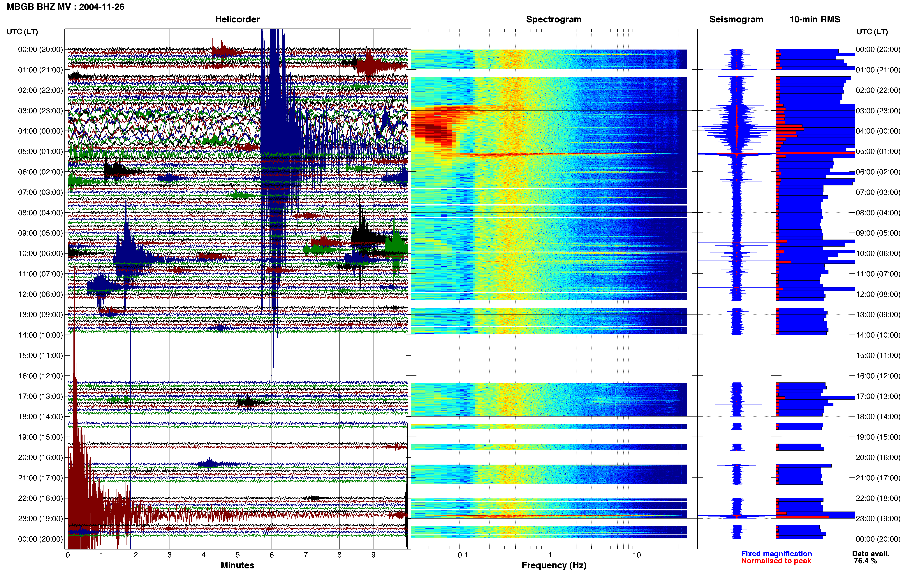Click Minutes axis tick label 5
This screenshot has width=924, height=578.
tap(238, 555)
